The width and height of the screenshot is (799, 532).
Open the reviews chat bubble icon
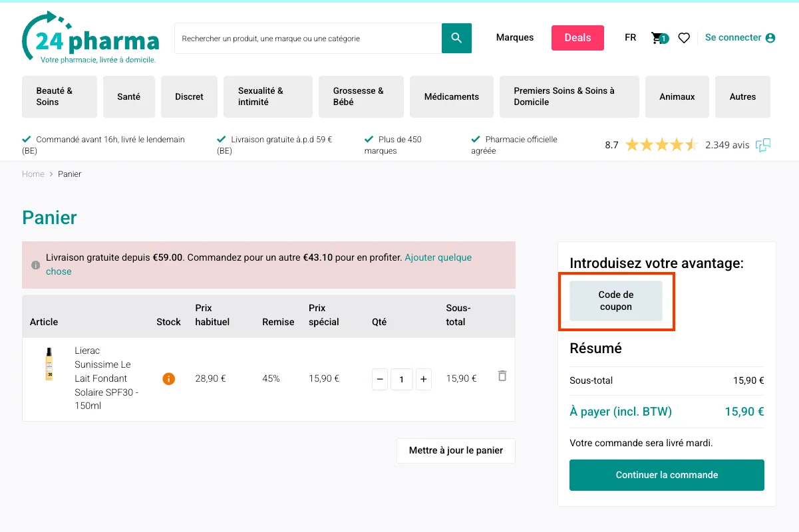763,145
